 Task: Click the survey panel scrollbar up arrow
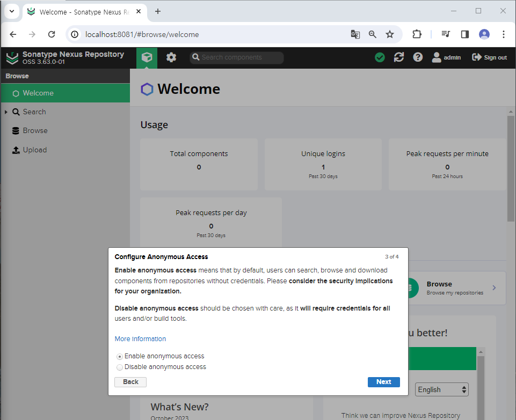coord(481,352)
